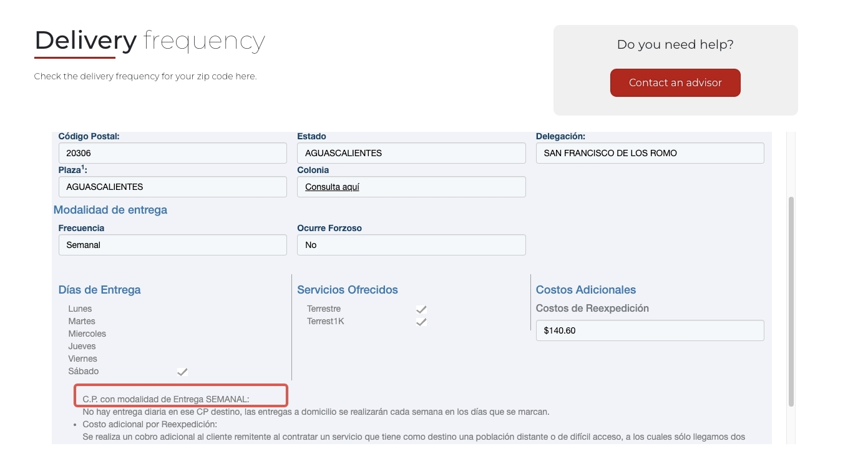Click the Costo adicional por Reexpedición bullet

click(x=150, y=424)
